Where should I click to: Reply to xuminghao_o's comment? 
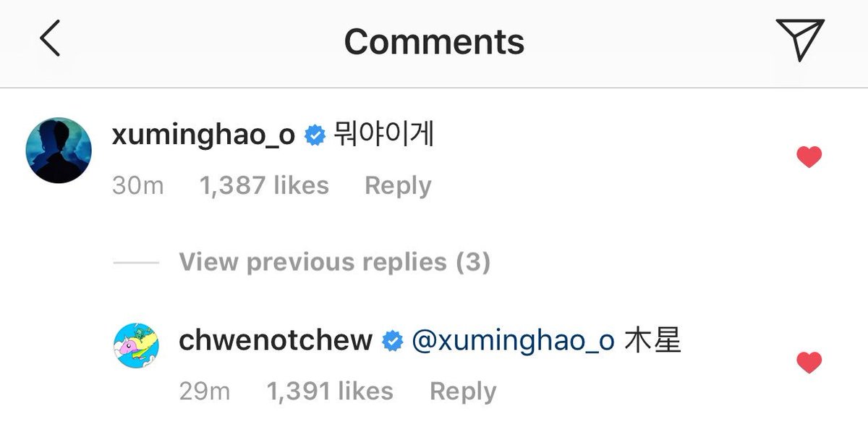click(x=398, y=186)
